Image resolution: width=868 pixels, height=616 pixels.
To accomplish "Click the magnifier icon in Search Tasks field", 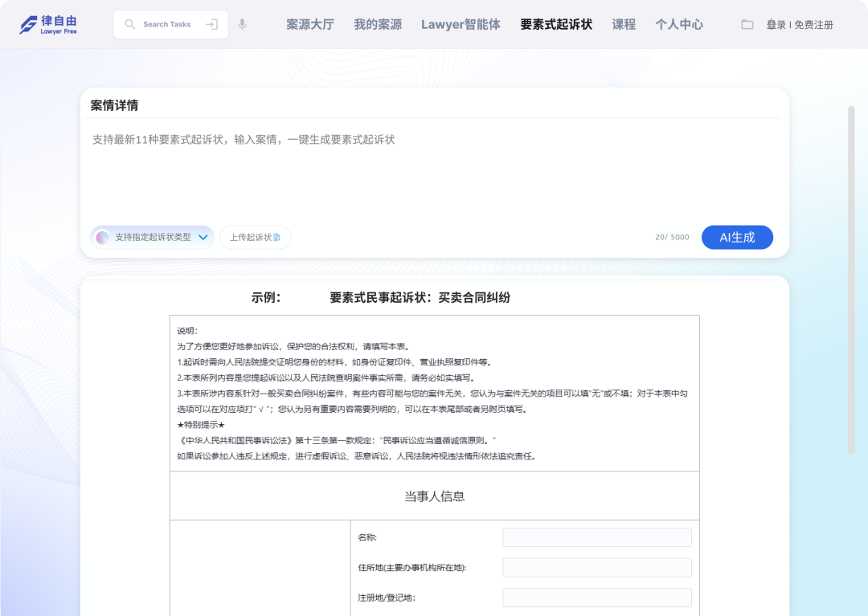I will tap(129, 24).
